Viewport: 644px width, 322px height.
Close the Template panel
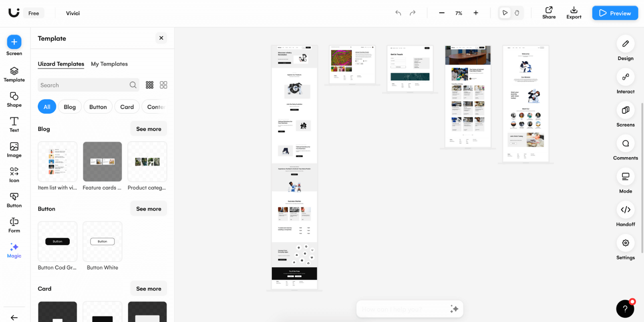pos(161,38)
